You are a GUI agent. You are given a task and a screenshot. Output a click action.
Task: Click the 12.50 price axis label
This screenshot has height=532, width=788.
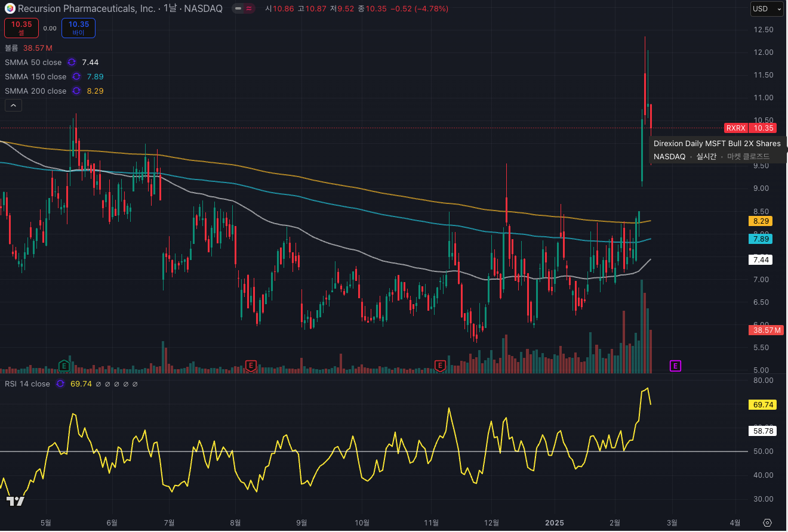tap(765, 29)
